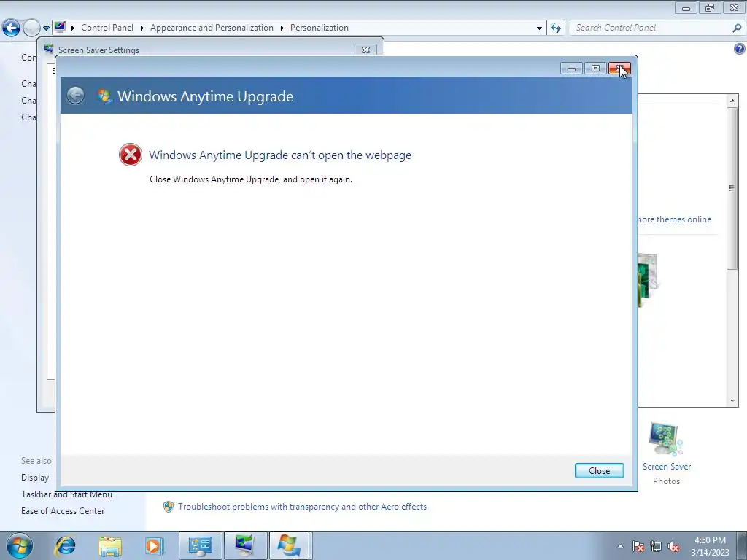Switch to Screen Saver Settings taskbar button
Viewport: 747px width, 560px height.
click(245, 545)
